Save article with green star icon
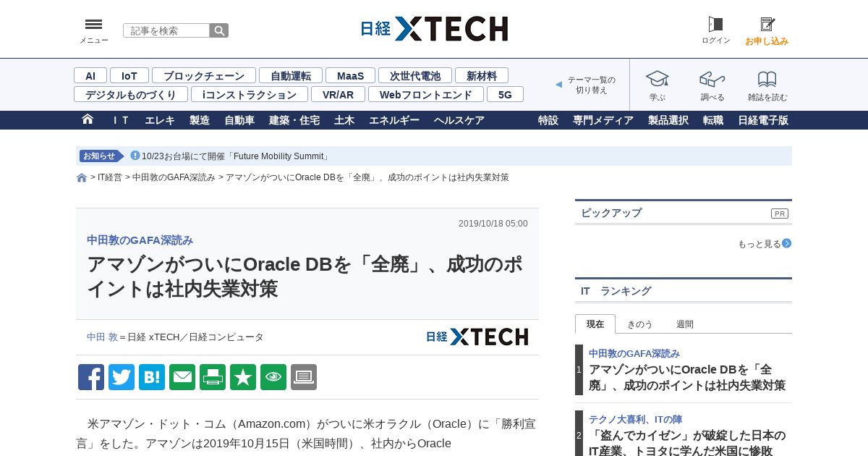 point(243,377)
